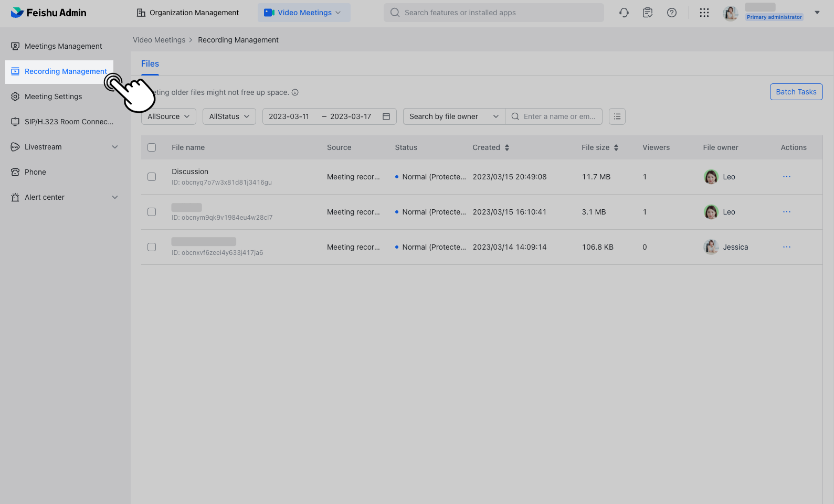Viewport: 834px width, 504px height.
Task: Click Jessica's avatar in file owner column
Action: point(711,247)
